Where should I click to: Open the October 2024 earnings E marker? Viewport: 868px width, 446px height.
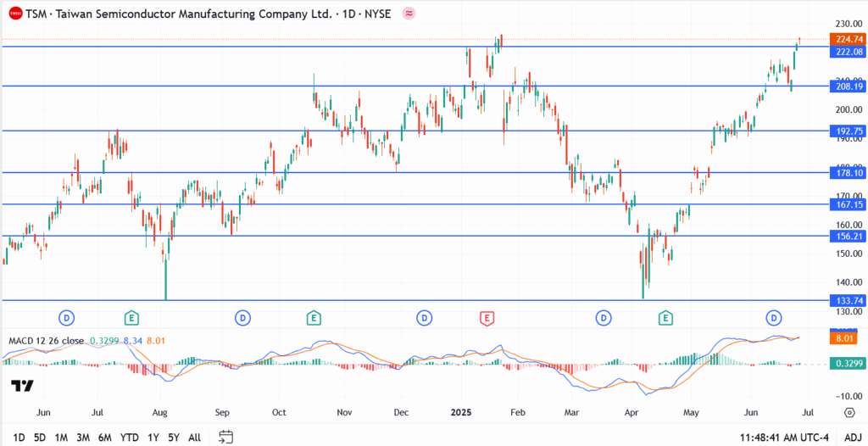point(314,318)
